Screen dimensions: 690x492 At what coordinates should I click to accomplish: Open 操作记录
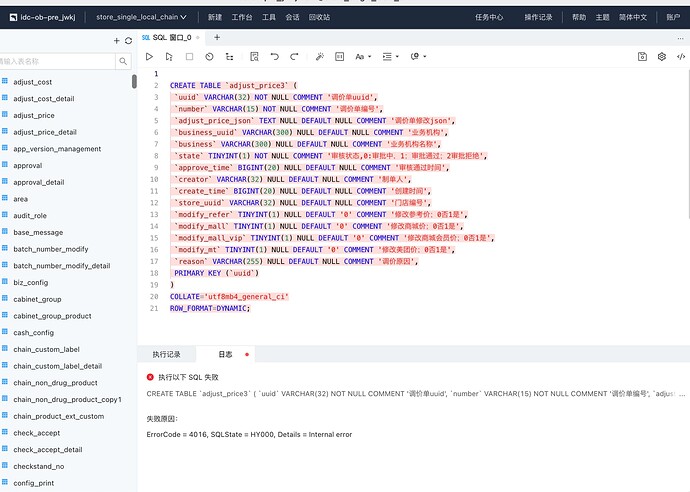[538, 17]
